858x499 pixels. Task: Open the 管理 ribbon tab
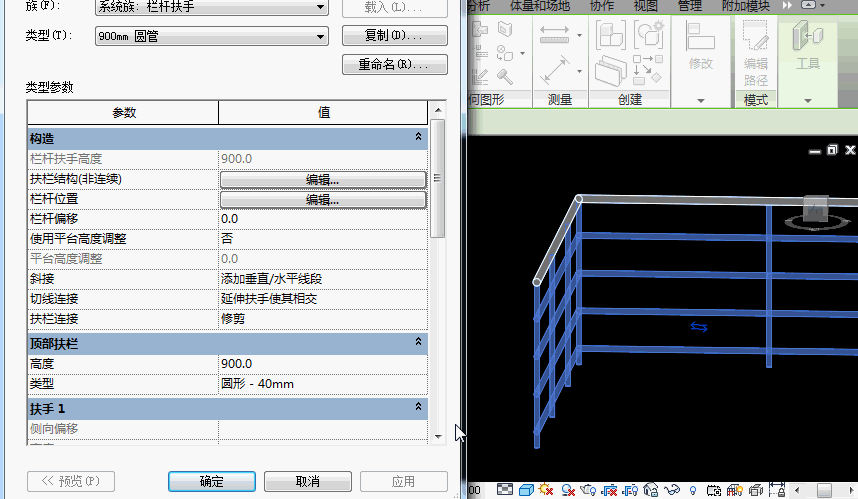[689, 6]
